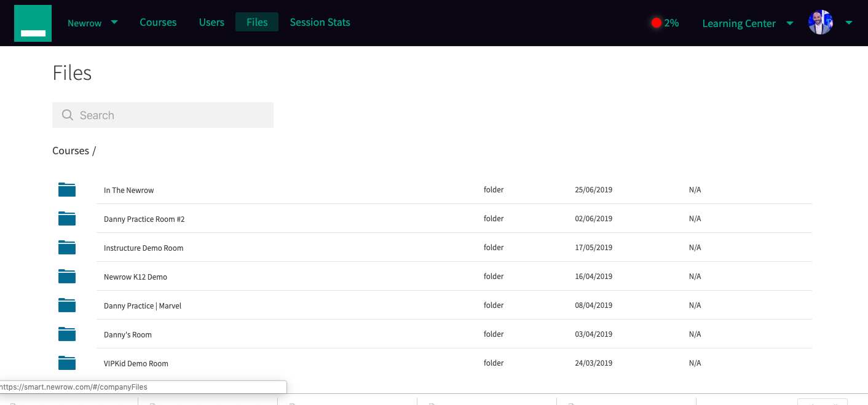Screen dimensions: 868x405
Task: Click the 2% usage indicator text
Action: 671,23
